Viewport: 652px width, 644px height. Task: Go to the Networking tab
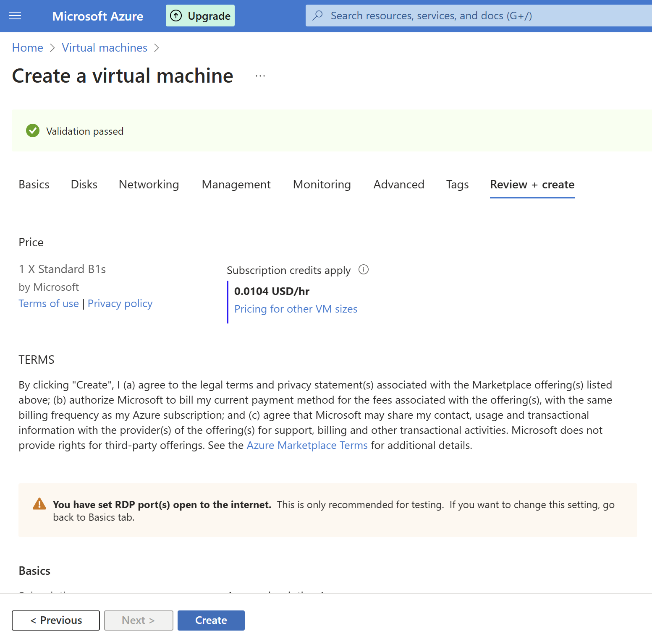coord(149,185)
